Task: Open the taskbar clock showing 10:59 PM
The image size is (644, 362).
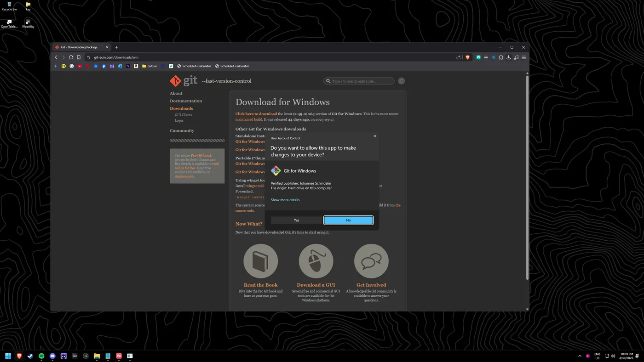Action: coord(627,356)
